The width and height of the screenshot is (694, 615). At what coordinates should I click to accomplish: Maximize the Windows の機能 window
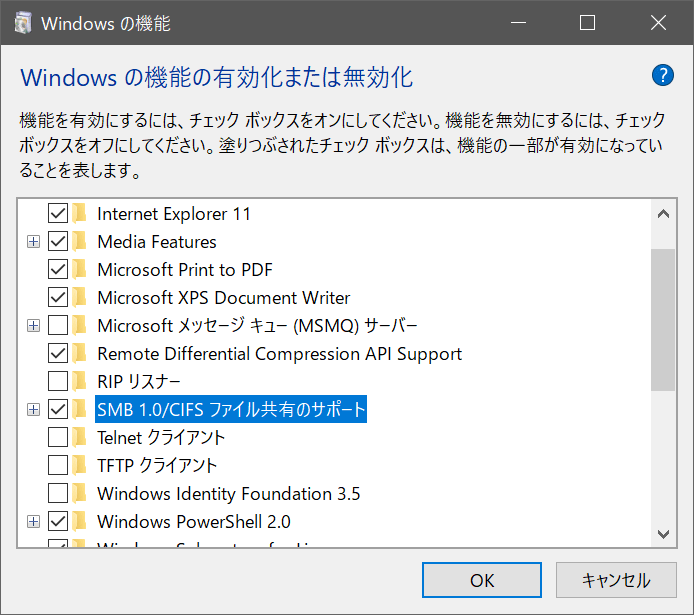[587, 22]
